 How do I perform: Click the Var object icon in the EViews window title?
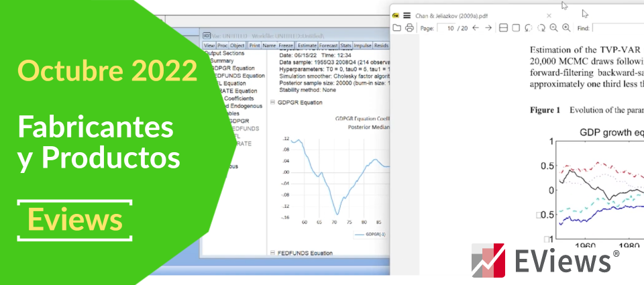click(207, 36)
